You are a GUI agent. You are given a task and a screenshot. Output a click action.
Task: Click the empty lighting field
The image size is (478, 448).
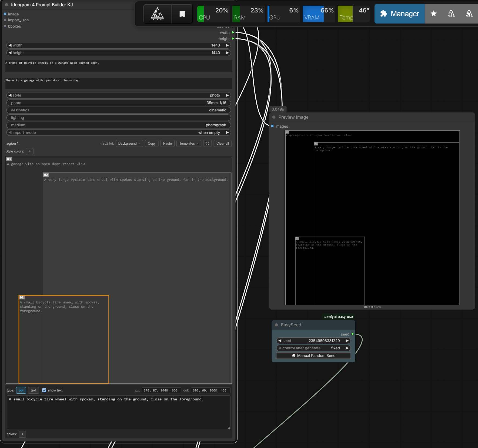[x=119, y=118]
